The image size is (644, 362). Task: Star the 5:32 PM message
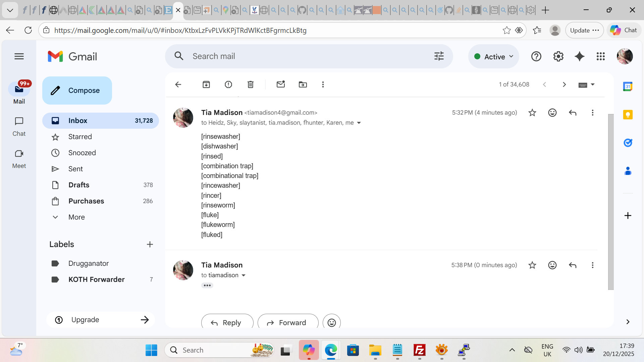[x=532, y=113]
